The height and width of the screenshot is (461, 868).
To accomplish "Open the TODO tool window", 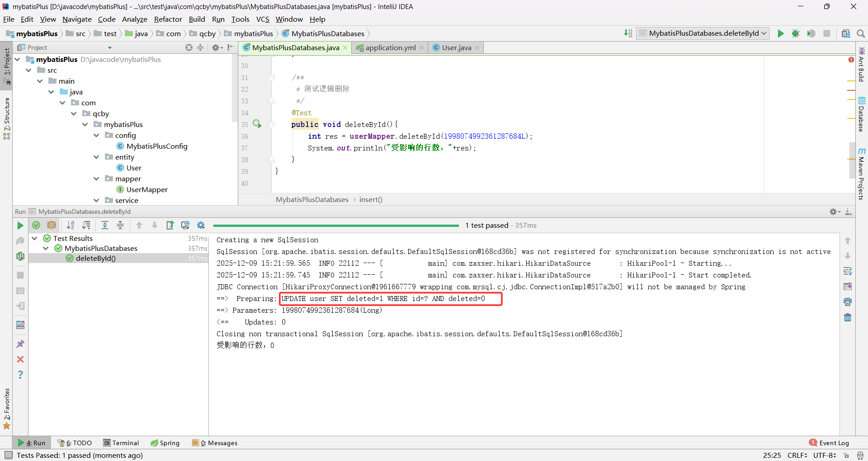I will (75, 443).
